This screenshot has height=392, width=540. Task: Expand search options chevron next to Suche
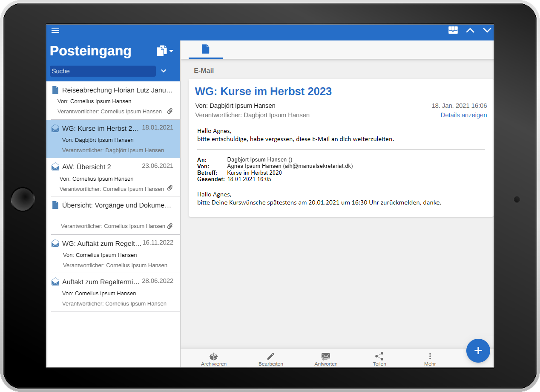[x=163, y=71]
